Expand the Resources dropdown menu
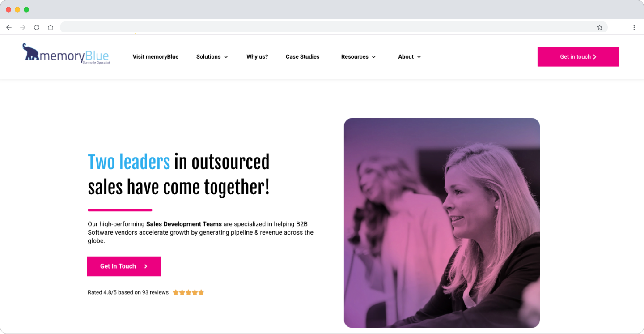The image size is (644, 334). (x=358, y=57)
